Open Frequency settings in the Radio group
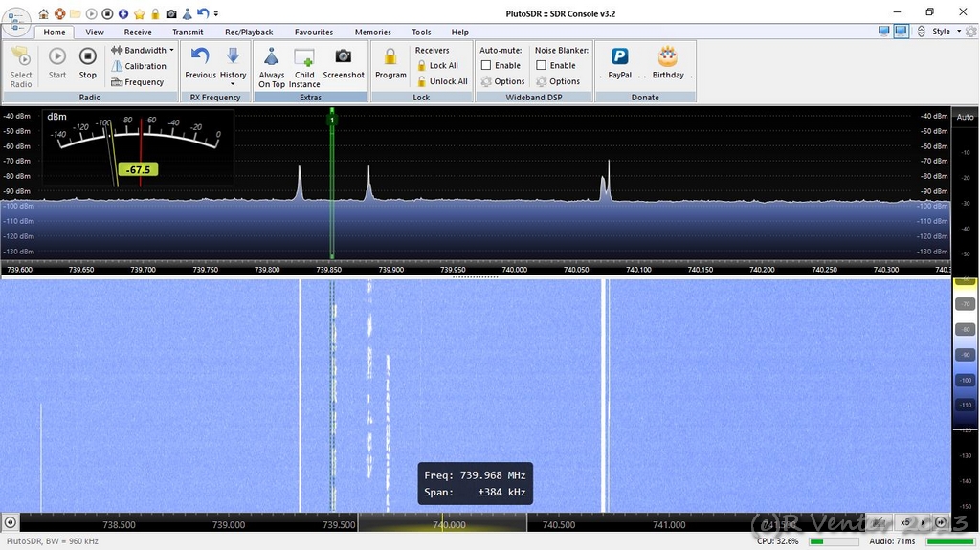Viewport: 980px width, 550px height. click(x=138, y=82)
